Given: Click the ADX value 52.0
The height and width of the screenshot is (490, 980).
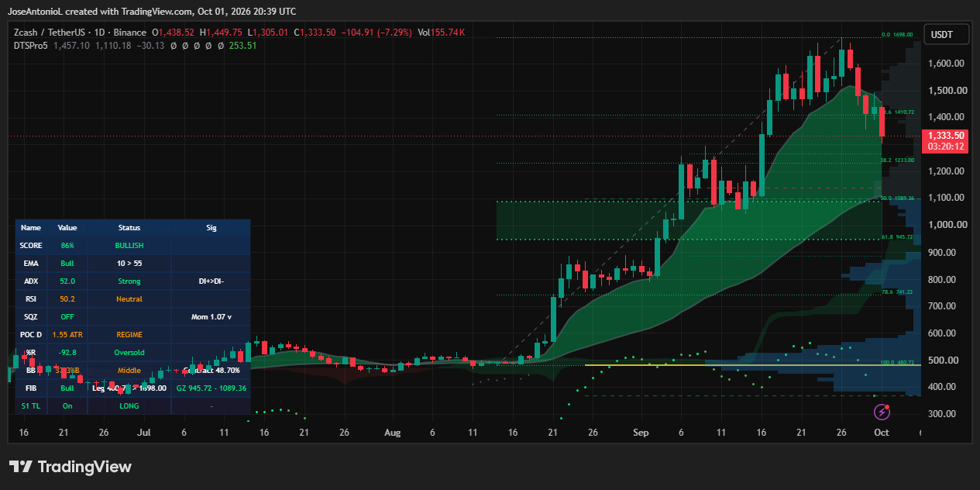Looking at the screenshot, I should 67,281.
